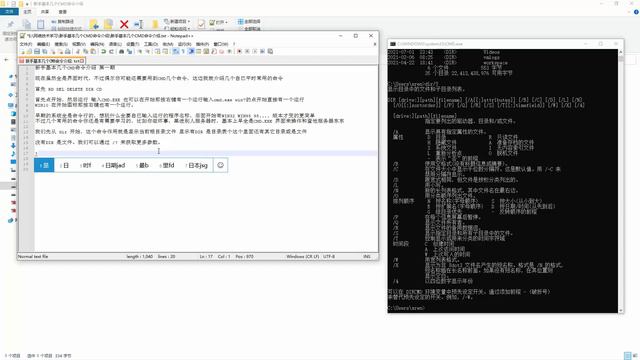This screenshot has height=360, width=640.
Task: Click the UTF-8 encoding in Notepad++ status bar
Action: pyautogui.click(x=329, y=256)
